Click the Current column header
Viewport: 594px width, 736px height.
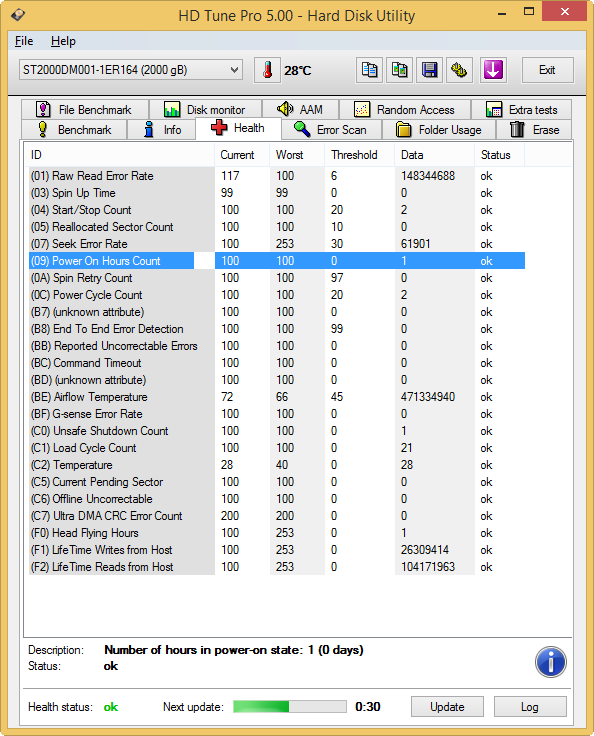point(242,155)
